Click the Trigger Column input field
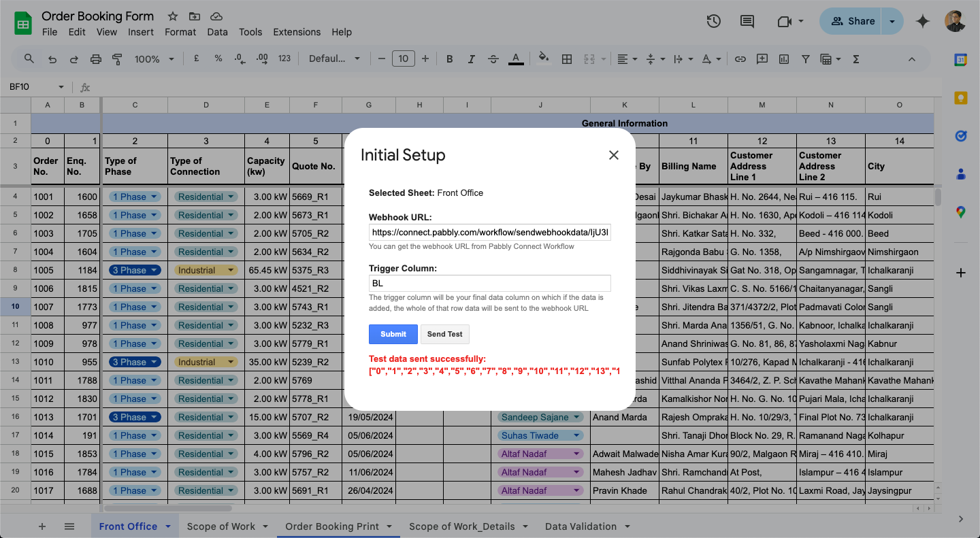 click(x=490, y=283)
